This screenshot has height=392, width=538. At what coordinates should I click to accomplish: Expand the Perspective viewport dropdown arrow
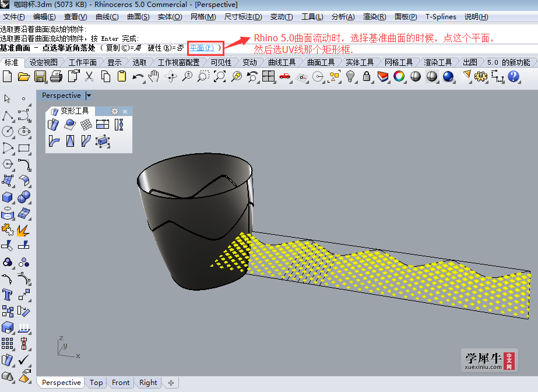(89, 96)
